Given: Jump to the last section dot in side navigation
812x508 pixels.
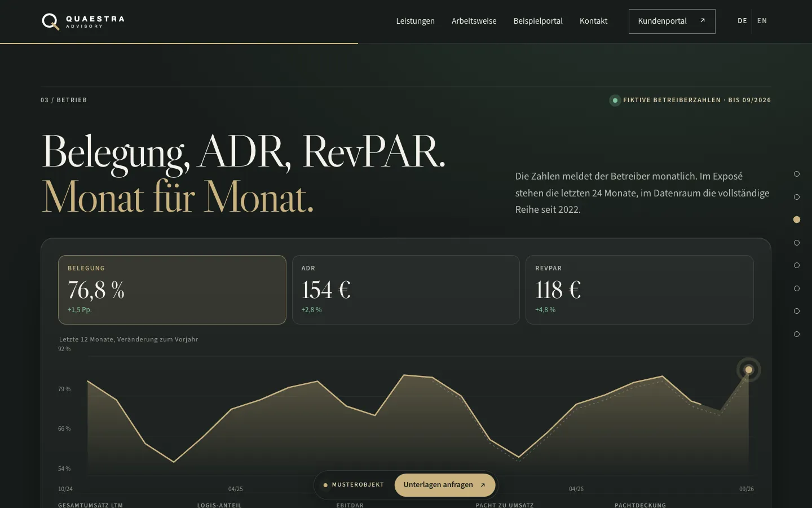Looking at the screenshot, I should (x=797, y=334).
